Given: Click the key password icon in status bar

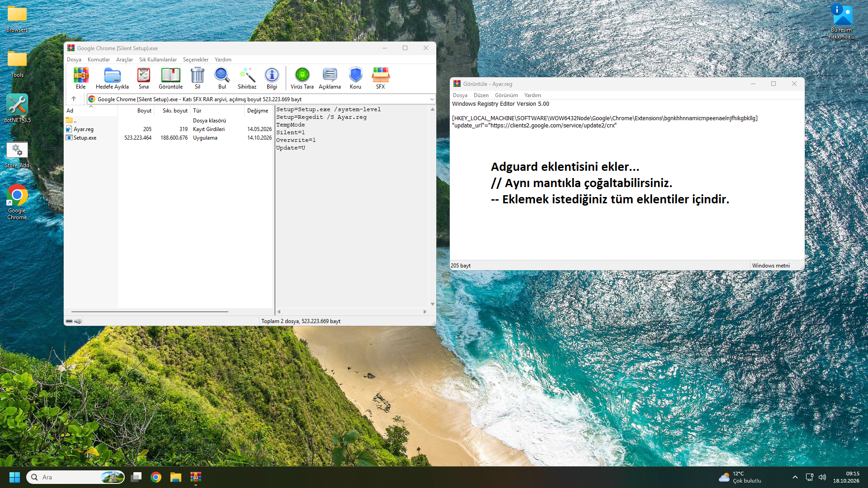Looking at the screenshot, I should (78, 321).
